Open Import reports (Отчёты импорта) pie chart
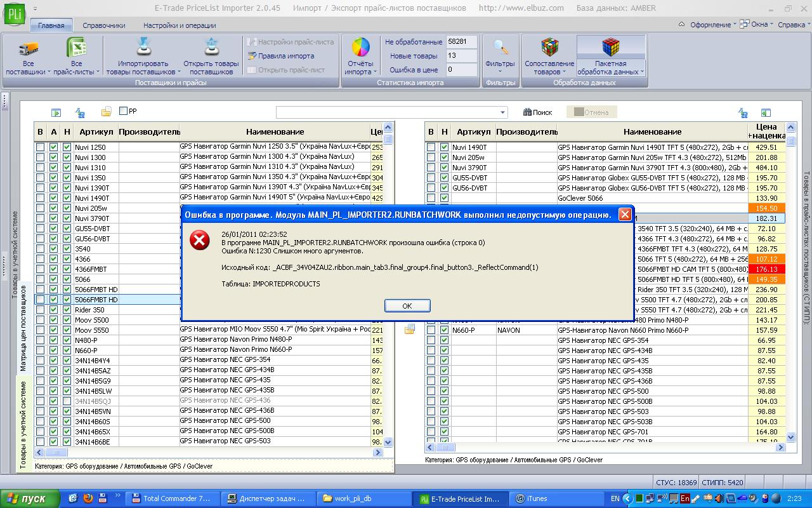Viewport: 812px width, 508px height. (x=360, y=48)
